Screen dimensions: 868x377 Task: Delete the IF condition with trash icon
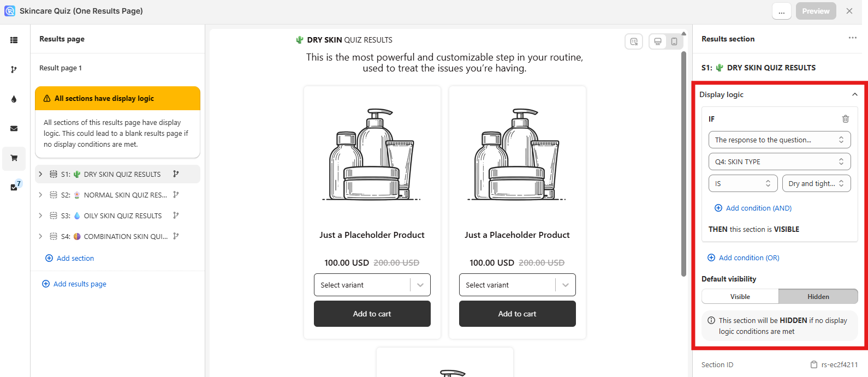(845, 119)
